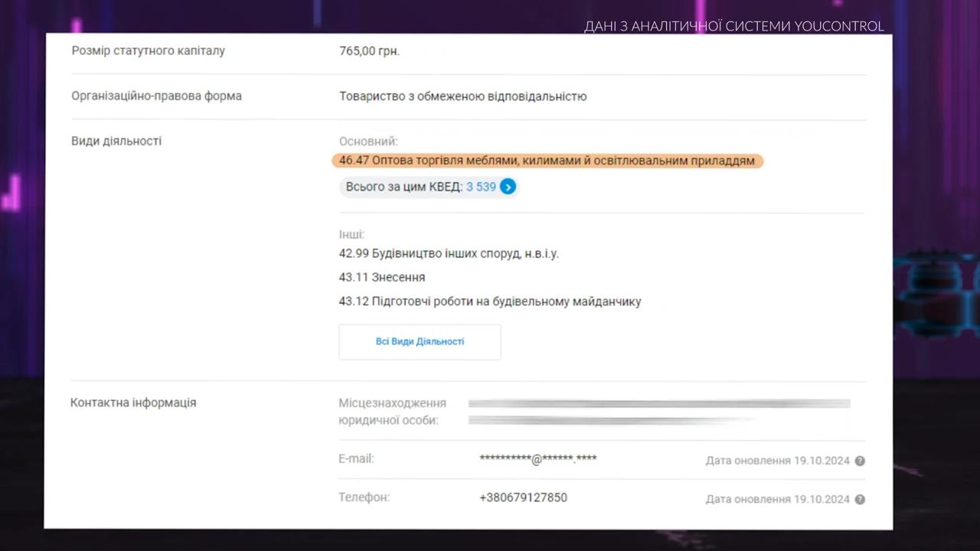This screenshot has height=551, width=980.
Task: Click the 42.99 Будівництво інших споруд entry
Action: 449,253
